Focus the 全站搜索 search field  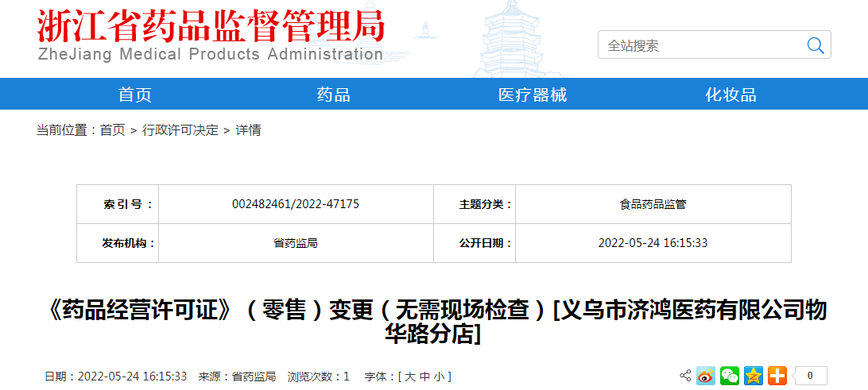(702, 45)
